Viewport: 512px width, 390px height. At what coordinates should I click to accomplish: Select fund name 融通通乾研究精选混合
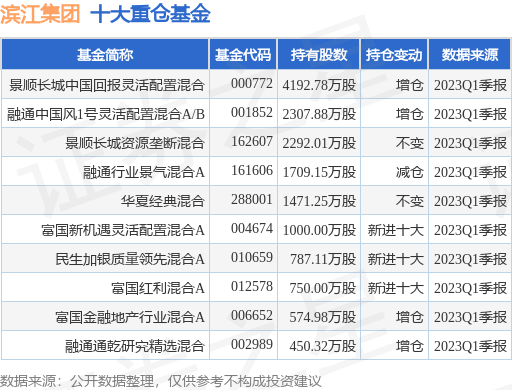click(x=135, y=346)
